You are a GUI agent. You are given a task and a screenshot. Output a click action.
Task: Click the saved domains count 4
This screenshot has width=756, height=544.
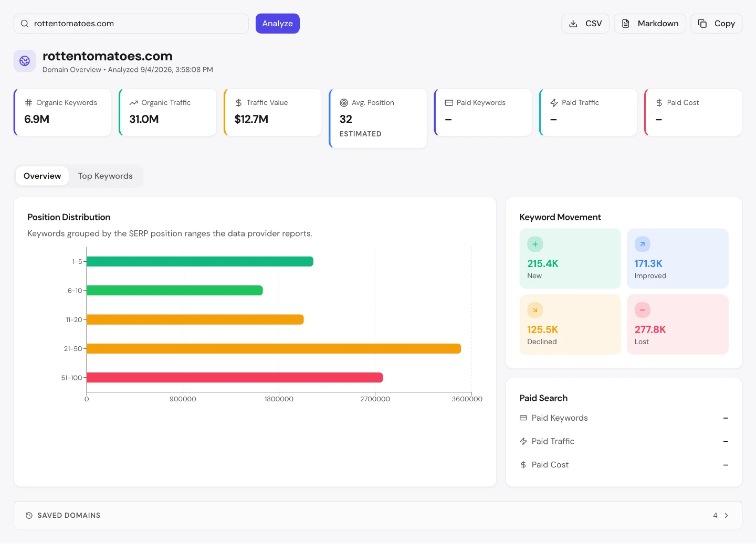(715, 516)
